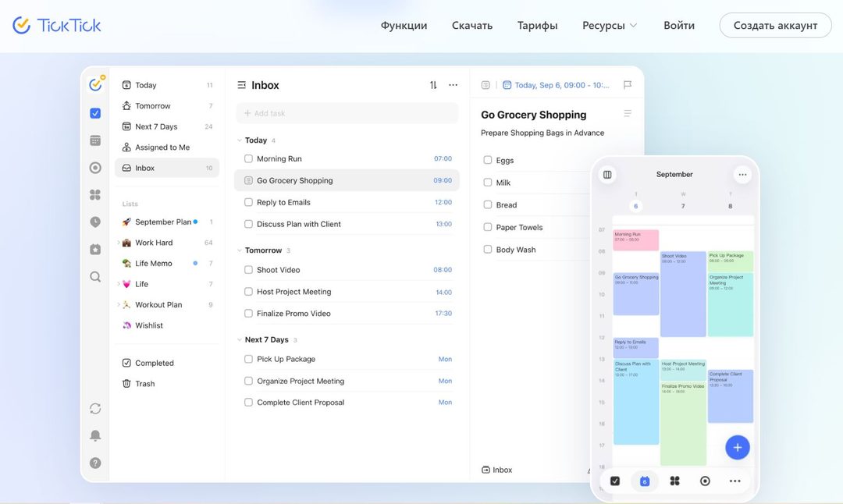This screenshot has width=843, height=504.
Task: Collapse the Today section chevron
Action: coord(240,140)
